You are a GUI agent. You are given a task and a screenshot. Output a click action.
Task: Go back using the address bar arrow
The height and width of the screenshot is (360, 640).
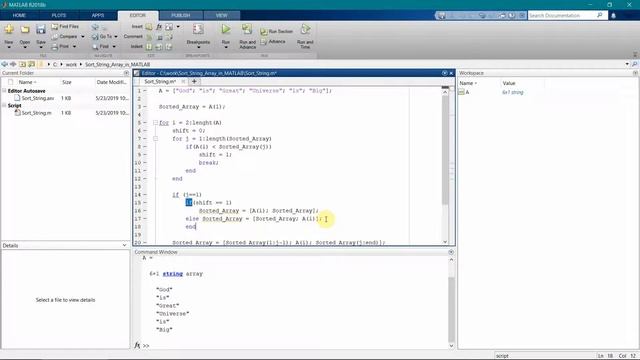point(4,64)
